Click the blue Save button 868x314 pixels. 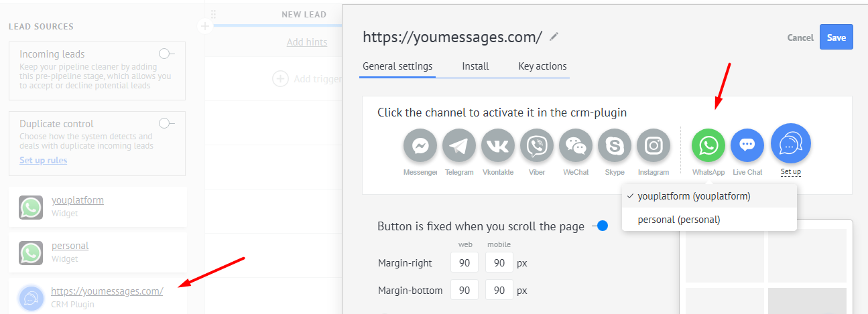click(836, 37)
